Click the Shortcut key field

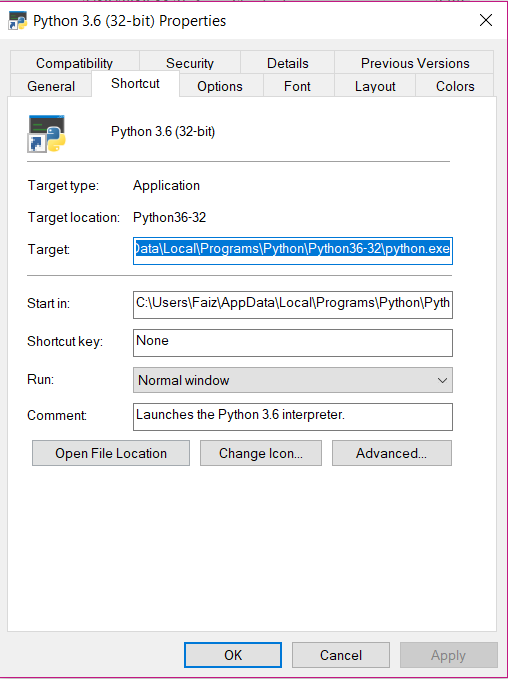293,343
